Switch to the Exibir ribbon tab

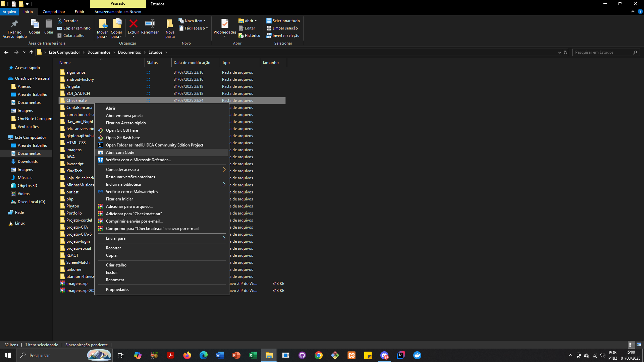79,12
